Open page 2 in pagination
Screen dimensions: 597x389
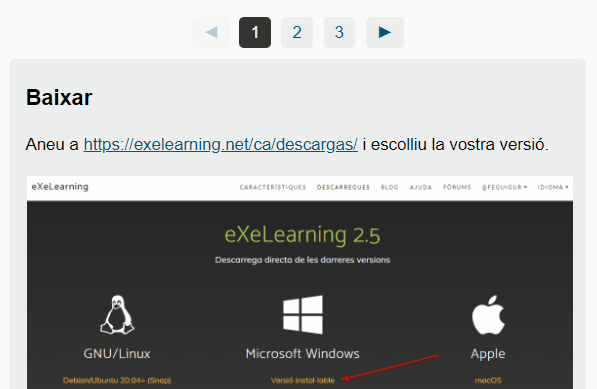[297, 32]
